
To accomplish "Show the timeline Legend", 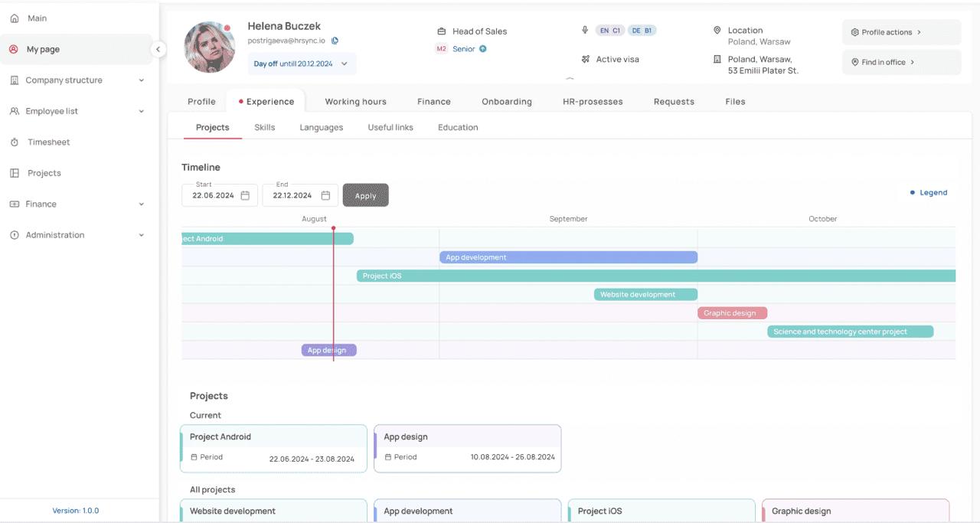I will click(x=928, y=192).
